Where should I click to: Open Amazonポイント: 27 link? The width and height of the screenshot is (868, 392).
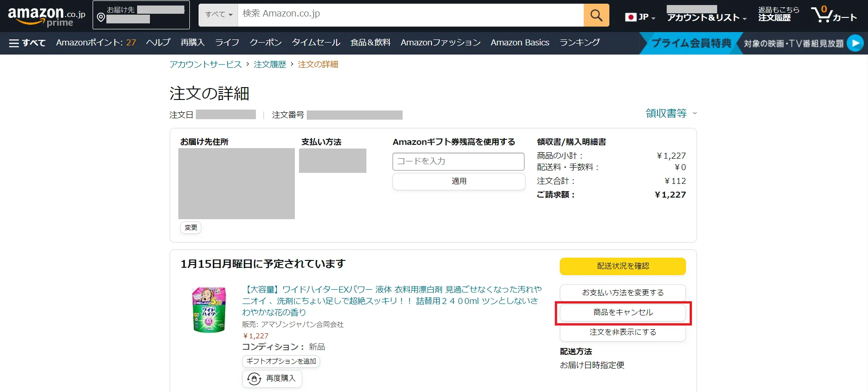pyautogui.click(x=96, y=43)
